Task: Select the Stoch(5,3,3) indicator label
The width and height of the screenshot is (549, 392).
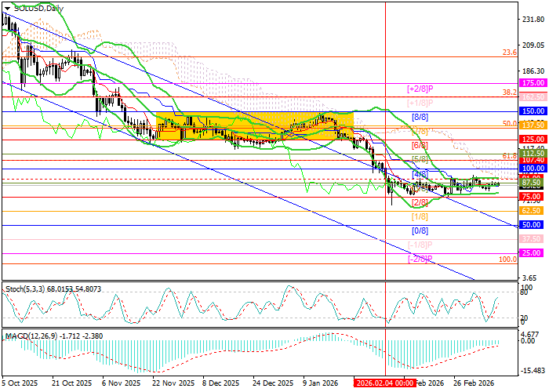Action: [x=28, y=290]
